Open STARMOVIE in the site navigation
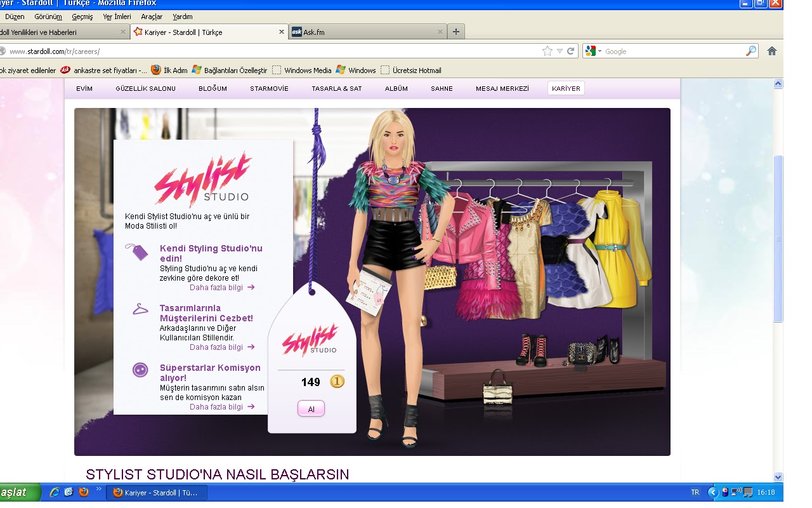The height and width of the screenshot is (508, 812). pos(269,89)
